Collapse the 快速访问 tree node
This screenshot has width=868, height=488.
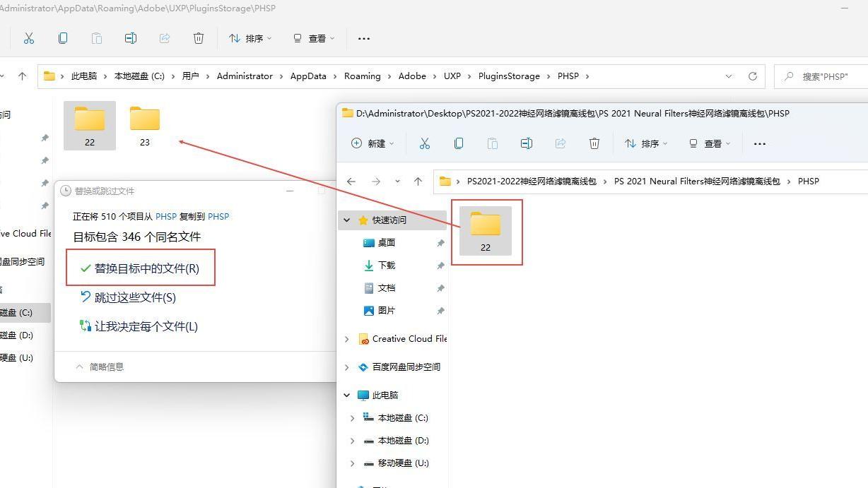point(347,220)
